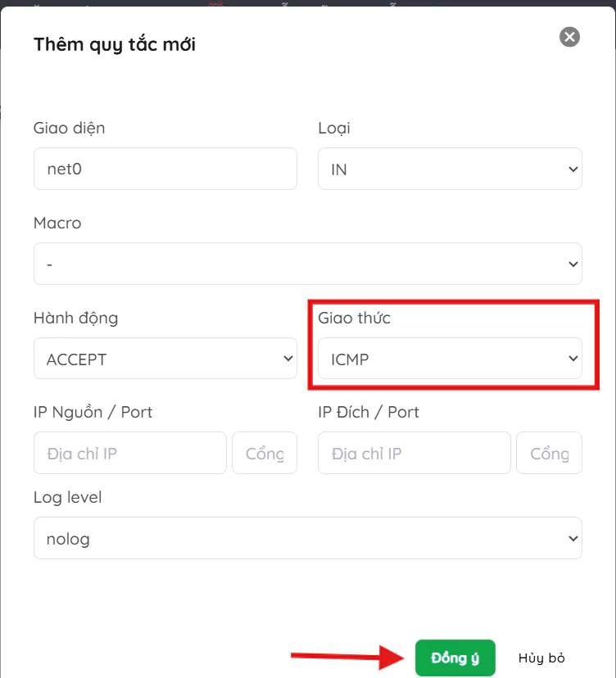Click the Hủy bỏ cancel button

tap(541, 658)
